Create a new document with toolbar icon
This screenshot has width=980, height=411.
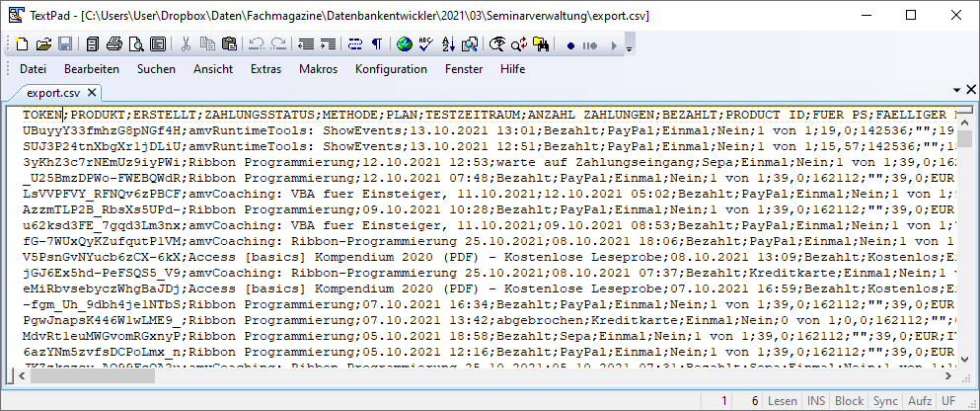(x=22, y=44)
